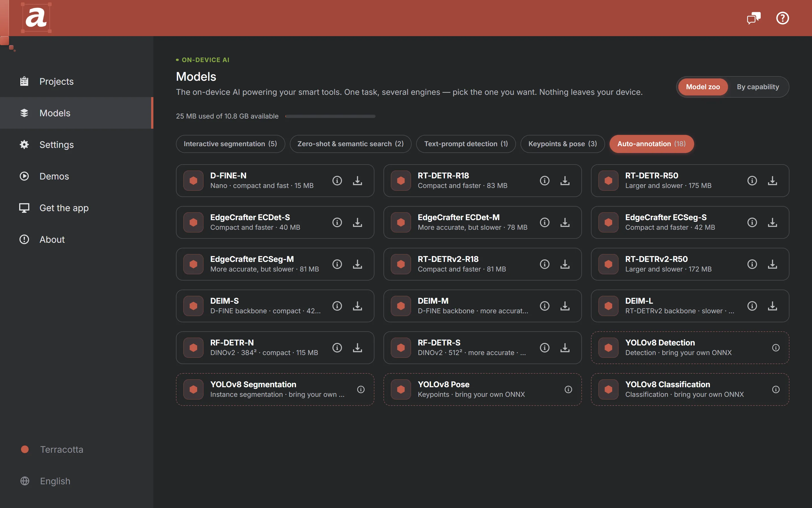812x508 pixels.
Task: Open the help question mark
Action: click(x=782, y=18)
